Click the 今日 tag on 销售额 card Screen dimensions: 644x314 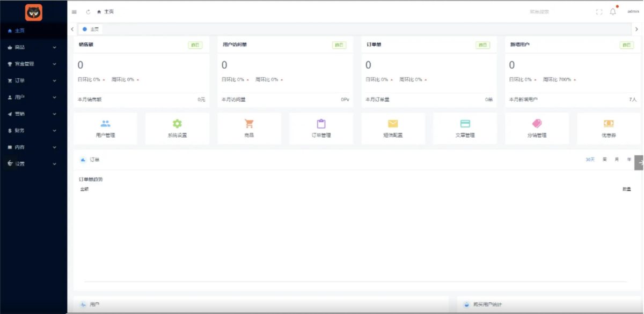point(195,45)
